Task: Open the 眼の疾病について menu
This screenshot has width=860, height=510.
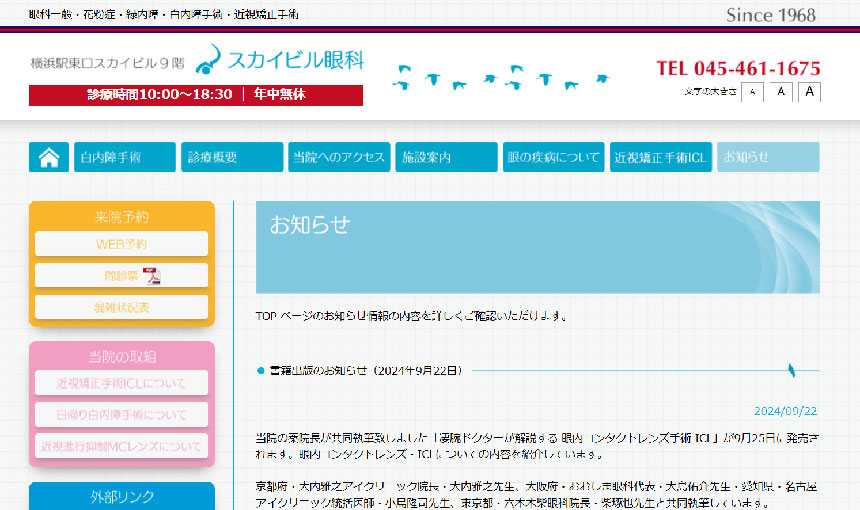Action: 554,157
